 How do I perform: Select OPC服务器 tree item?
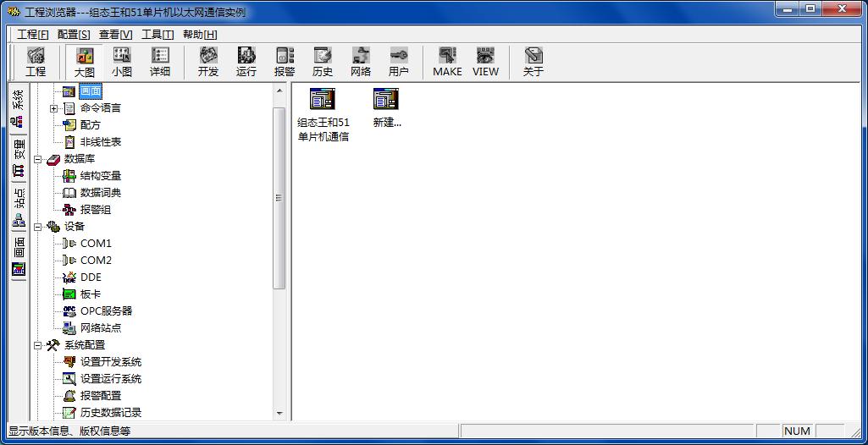pyautogui.click(x=107, y=311)
